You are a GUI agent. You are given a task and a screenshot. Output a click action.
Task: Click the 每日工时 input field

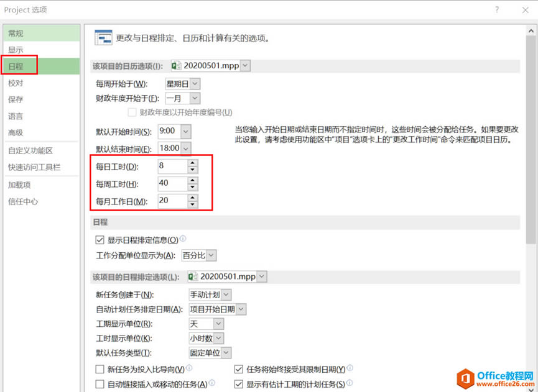(172, 166)
